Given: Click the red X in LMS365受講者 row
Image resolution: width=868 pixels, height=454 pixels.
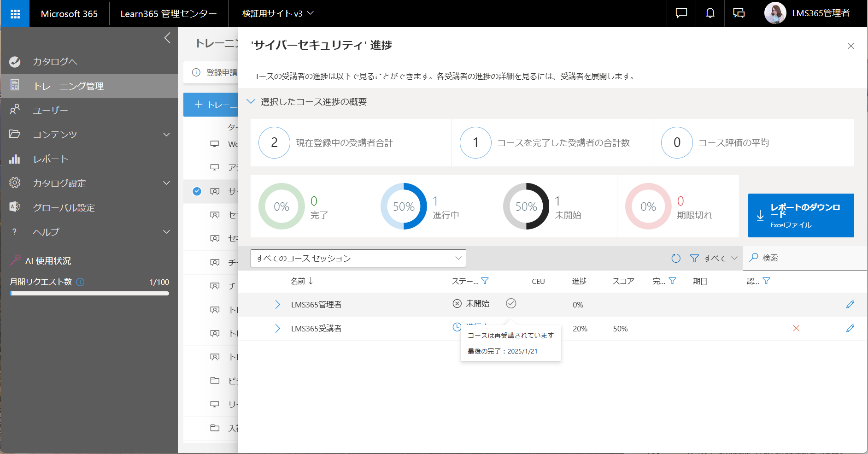Looking at the screenshot, I should pyautogui.click(x=796, y=328).
